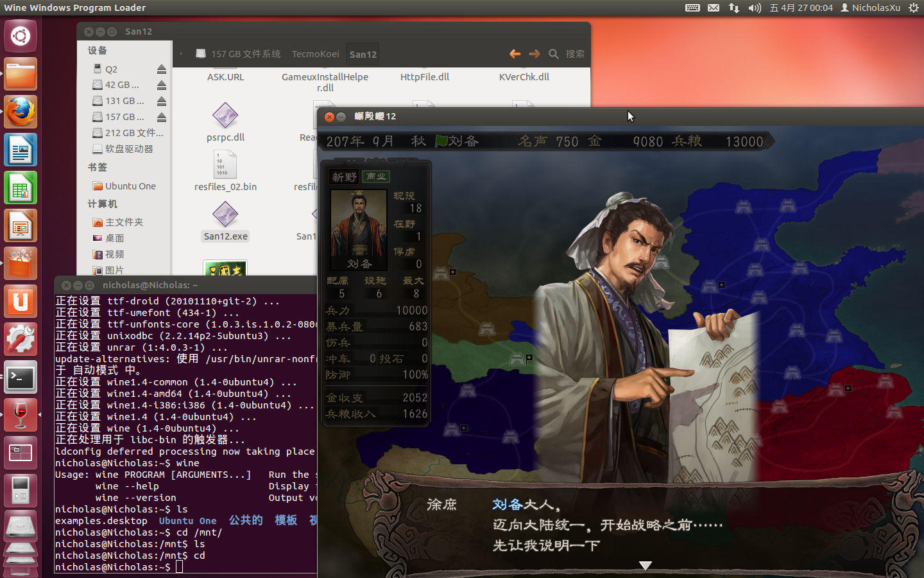
Task: Click the 207年 9月 date in game
Action: (x=360, y=141)
